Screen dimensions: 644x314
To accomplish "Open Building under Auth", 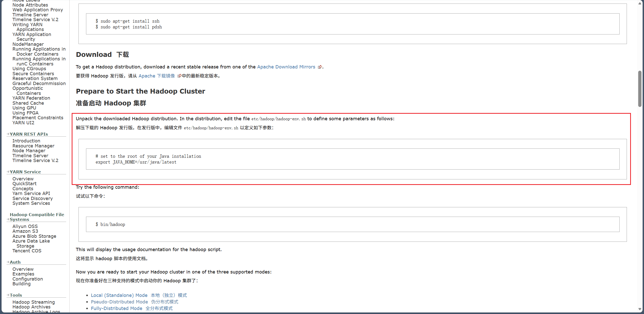I will (22, 284).
